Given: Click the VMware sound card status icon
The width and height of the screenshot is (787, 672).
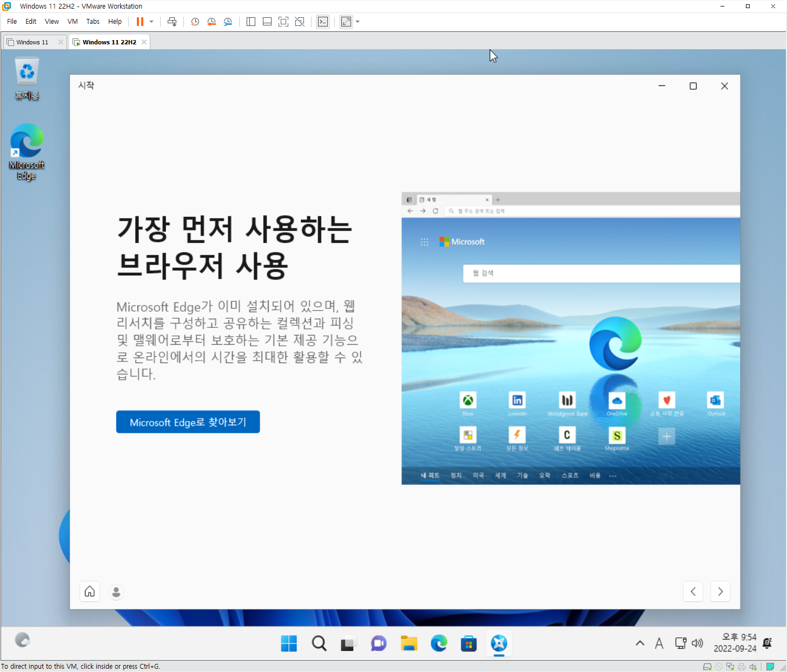Looking at the screenshot, I should coord(753,667).
